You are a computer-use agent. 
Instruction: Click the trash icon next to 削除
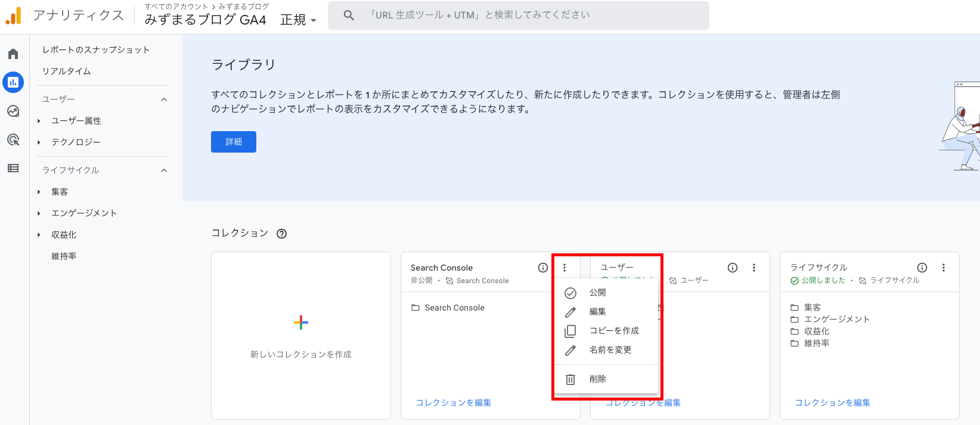570,379
